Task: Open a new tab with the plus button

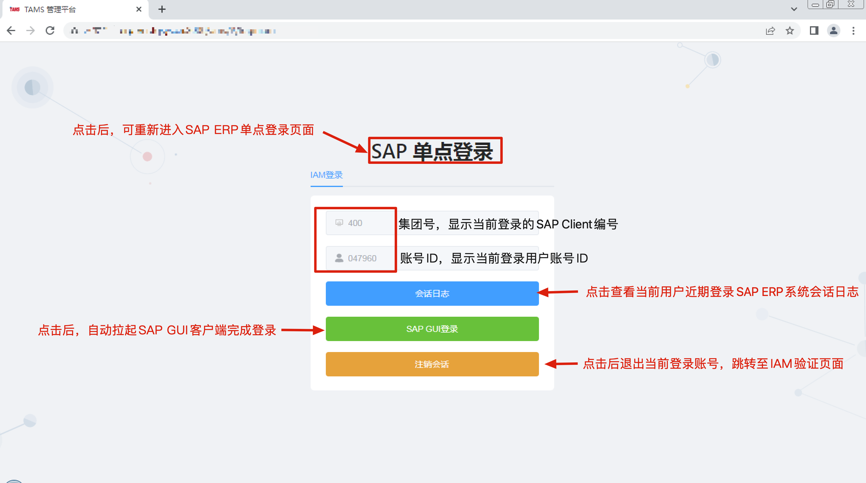Action: tap(162, 10)
